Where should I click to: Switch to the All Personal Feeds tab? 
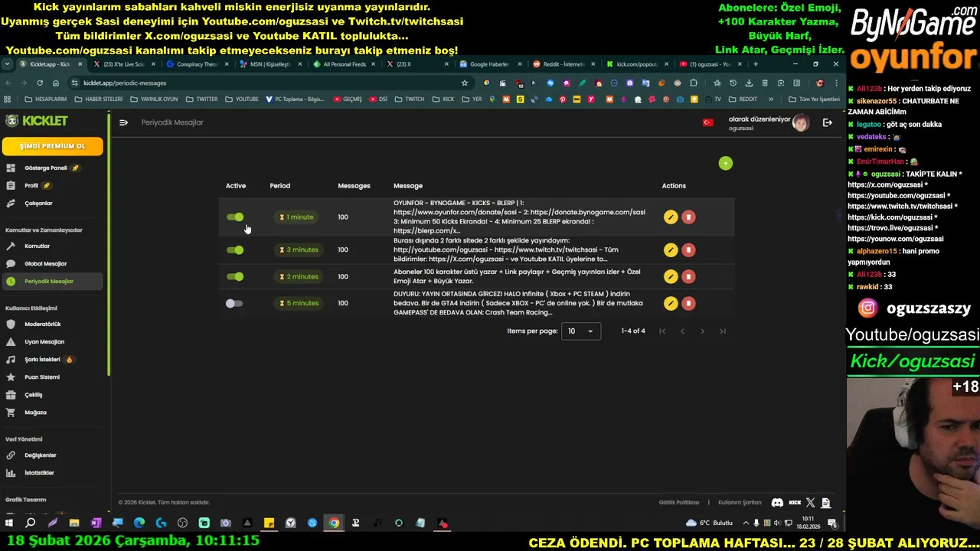point(344,64)
